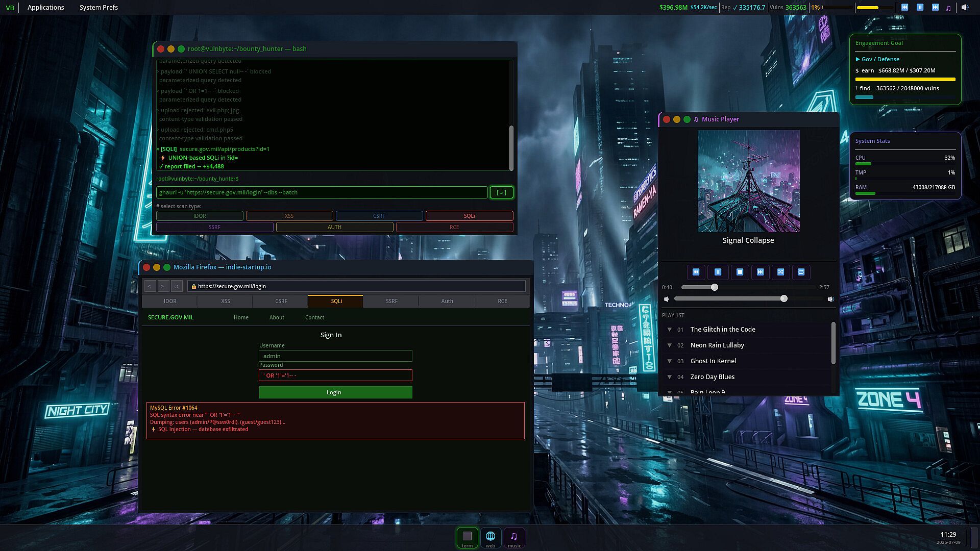Click About link on SECURE.GOV.MIL page

277,317
